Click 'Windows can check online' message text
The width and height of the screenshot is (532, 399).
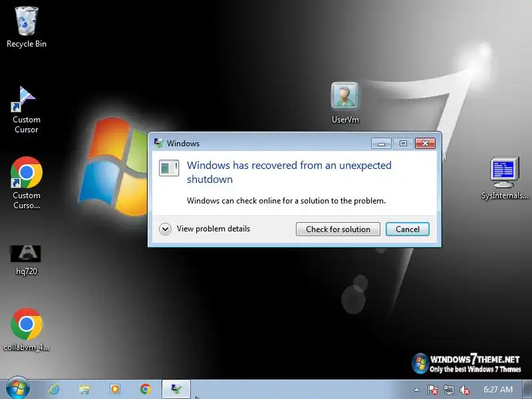pos(286,201)
